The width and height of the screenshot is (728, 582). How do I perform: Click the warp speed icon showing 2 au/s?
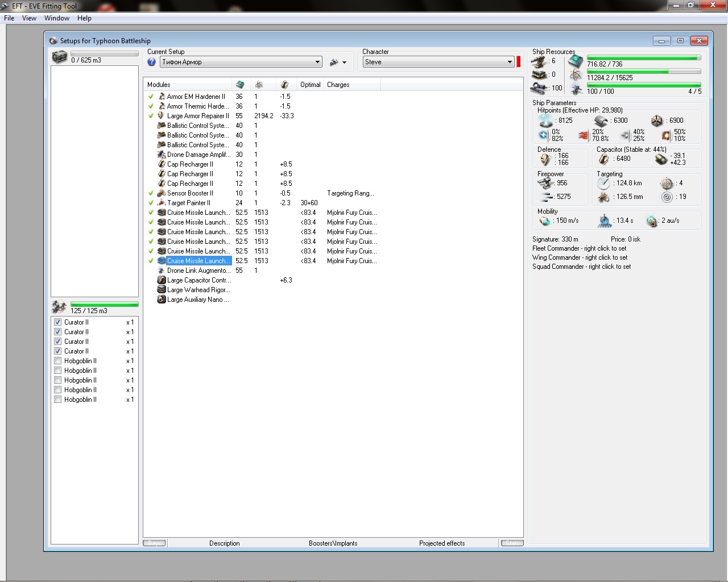point(652,221)
